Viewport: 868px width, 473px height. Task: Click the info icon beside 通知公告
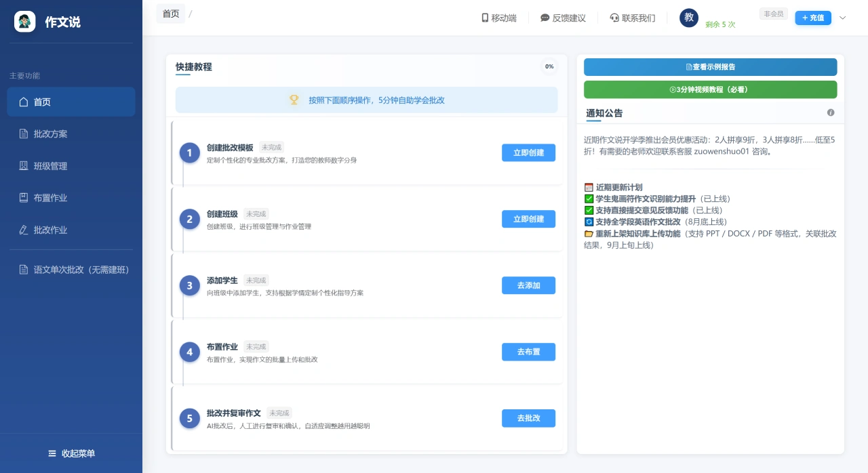[830, 112]
